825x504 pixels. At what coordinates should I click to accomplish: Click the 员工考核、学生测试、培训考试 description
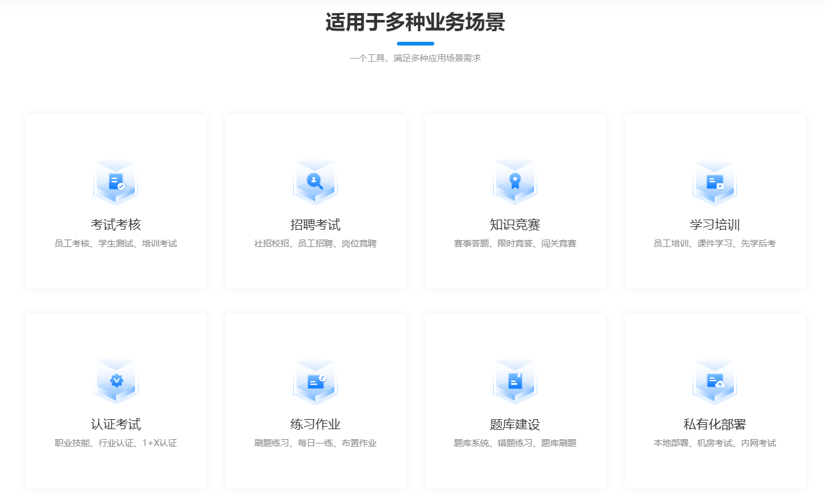tap(116, 243)
